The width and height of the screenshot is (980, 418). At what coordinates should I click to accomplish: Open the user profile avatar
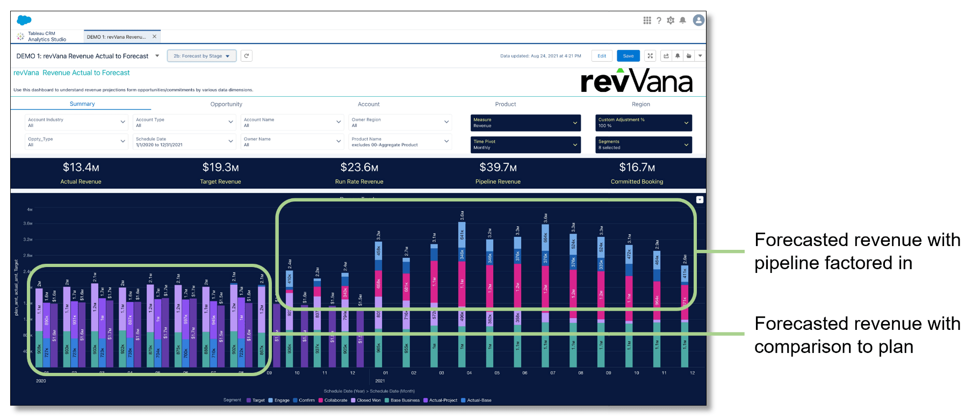coord(698,20)
